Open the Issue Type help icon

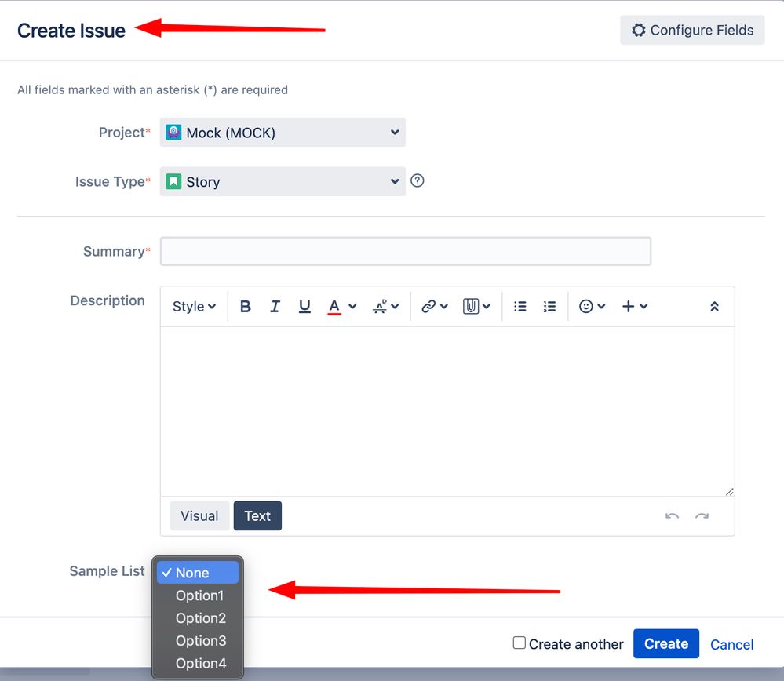pos(417,180)
